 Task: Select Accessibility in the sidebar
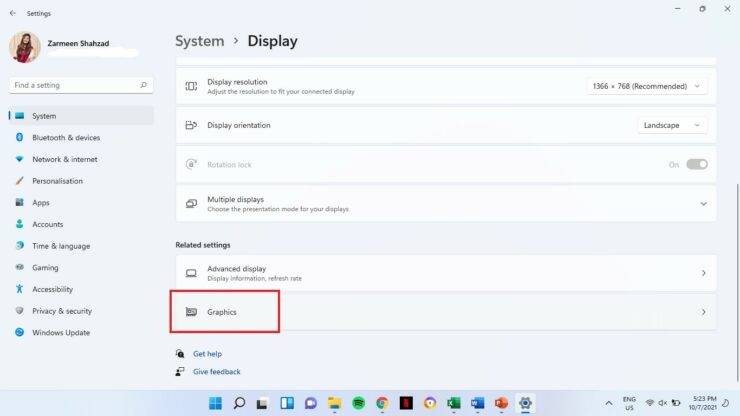(52, 289)
